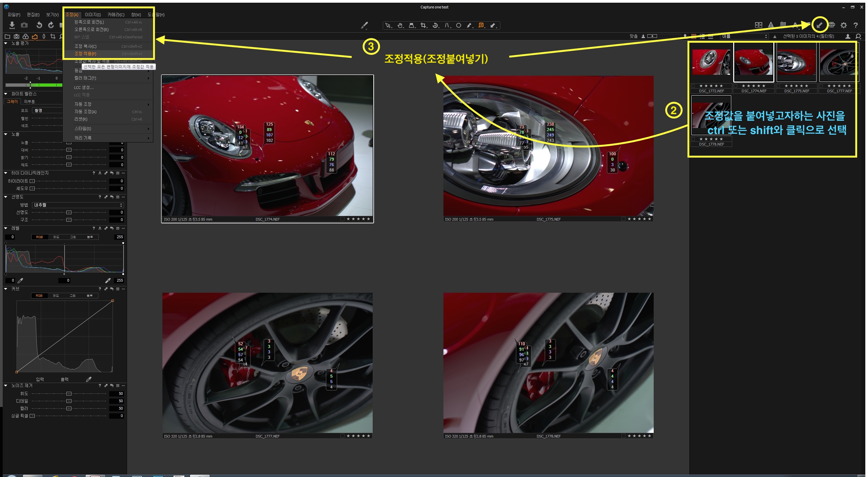Click the exposure warning triangle icon
868x477 pixels.
tap(771, 25)
